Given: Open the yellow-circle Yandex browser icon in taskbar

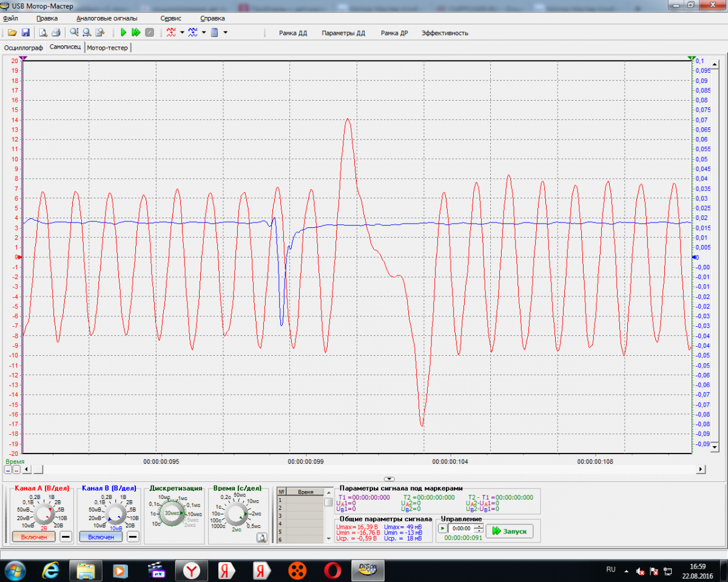Looking at the screenshot, I should [x=192, y=570].
